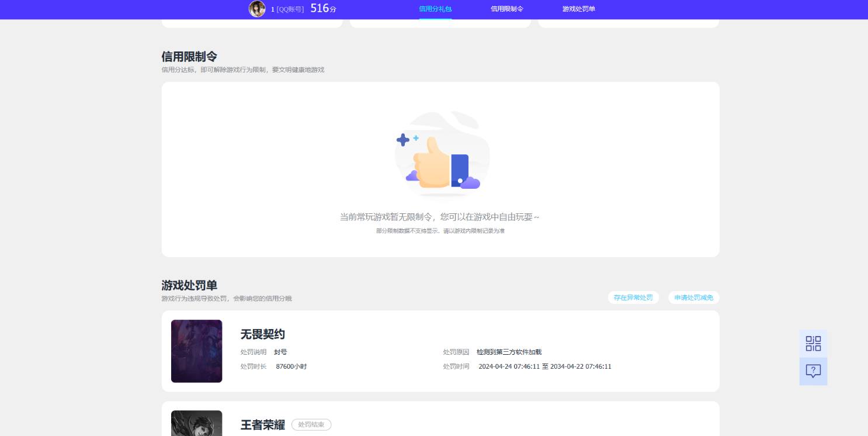
Task: Click the 王者荣耀 title
Action: tap(263, 425)
